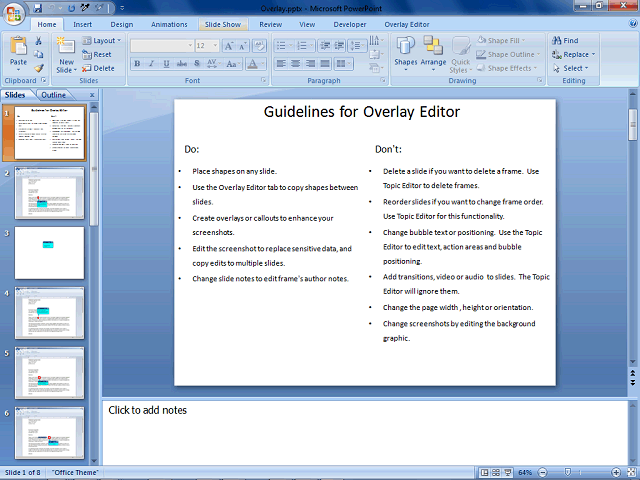Open Text Direction options
The width and height of the screenshot is (640, 480).
(x=376, y=40)
